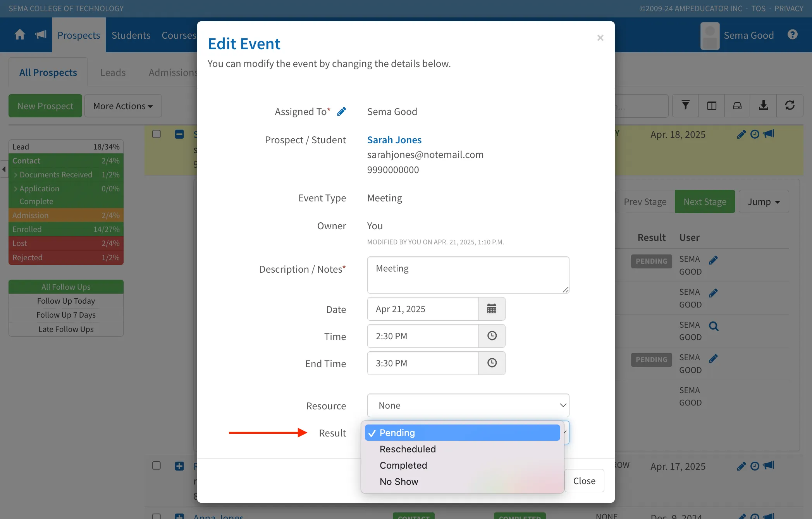Select the Enrolled stage in sidebar
Screen dimensions: 812x519
[x=66, y=229]
